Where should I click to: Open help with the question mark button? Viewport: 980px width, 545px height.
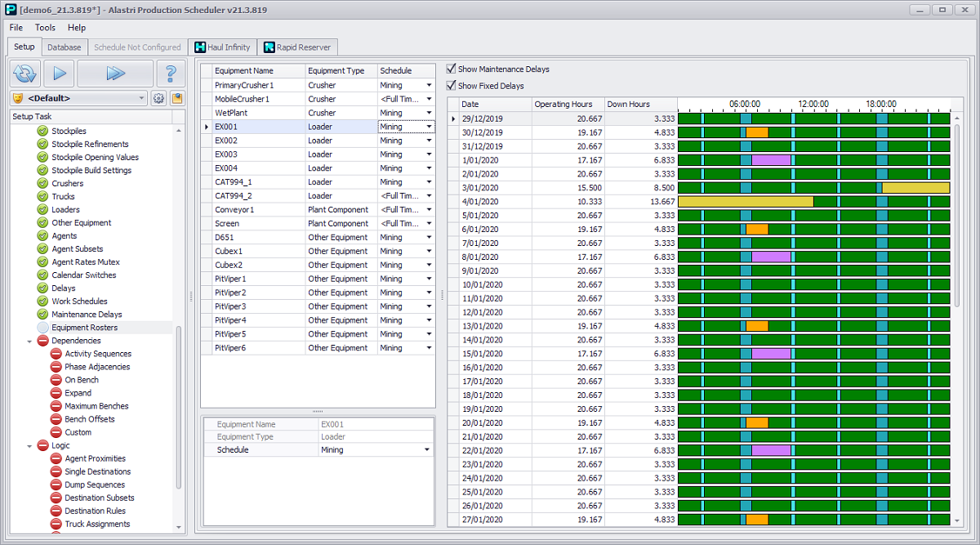171,74
